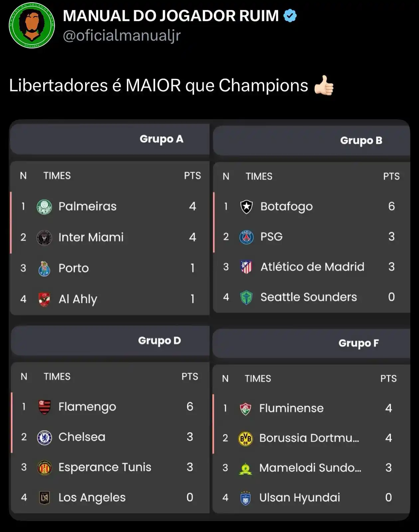Select the Palmeiras club crest

point(44,207)
